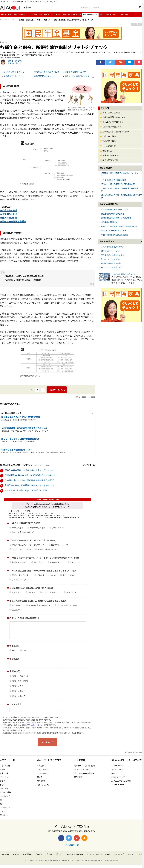Click the top 国民年金基金 banner ad
This screenshot has height=868, width=144.
(72, 33)
